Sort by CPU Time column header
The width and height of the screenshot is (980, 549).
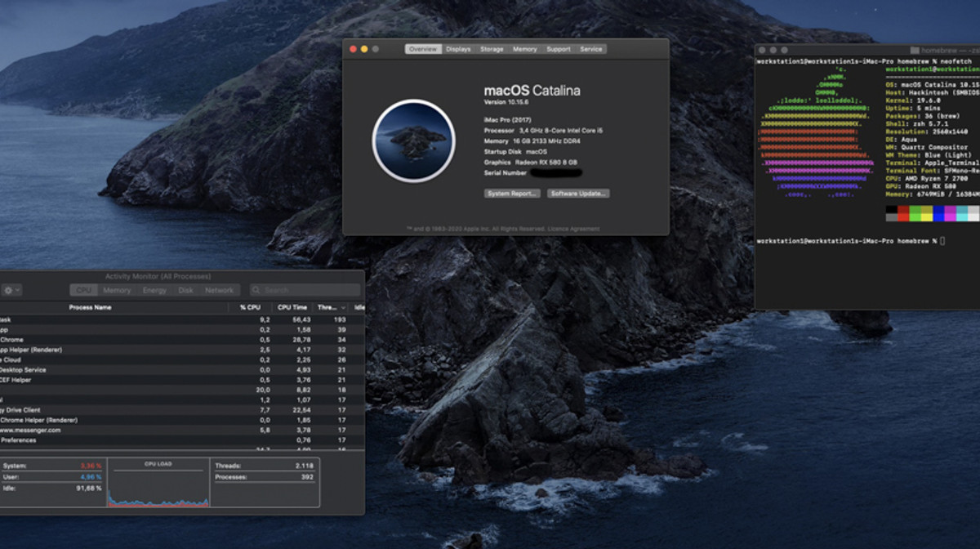[293, 307]
